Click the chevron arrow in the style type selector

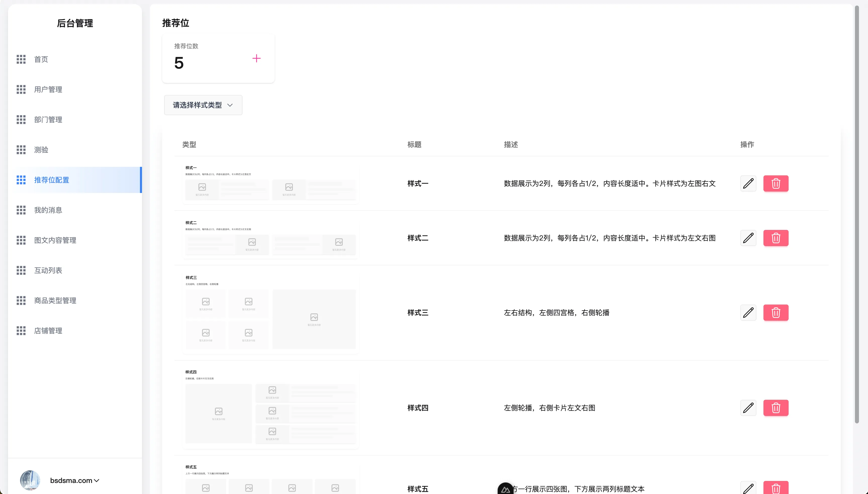click(x=230, y=105)
